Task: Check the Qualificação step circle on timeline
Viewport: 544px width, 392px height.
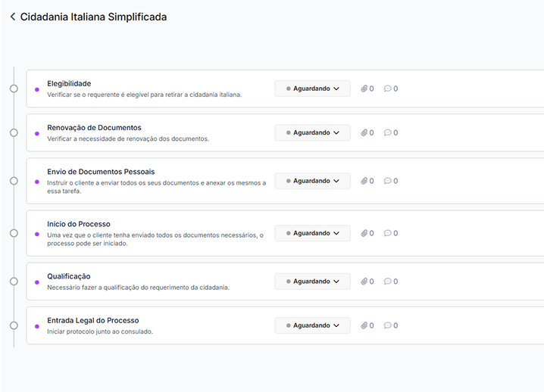Action: tap(14, 282)
